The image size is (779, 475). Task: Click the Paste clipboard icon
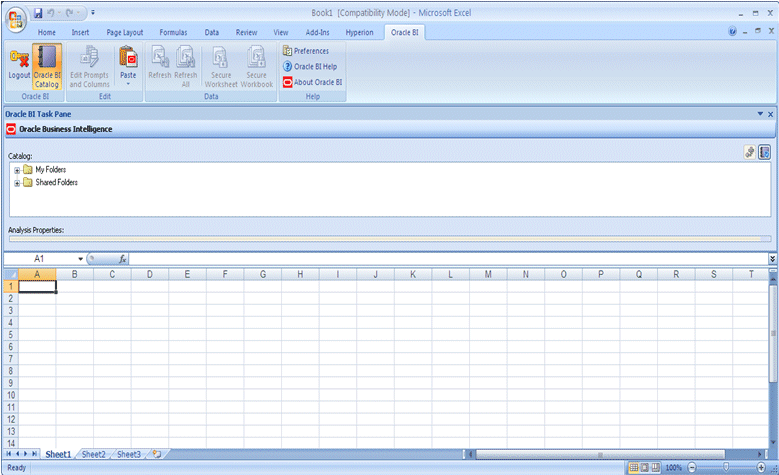tap(128, 57)
